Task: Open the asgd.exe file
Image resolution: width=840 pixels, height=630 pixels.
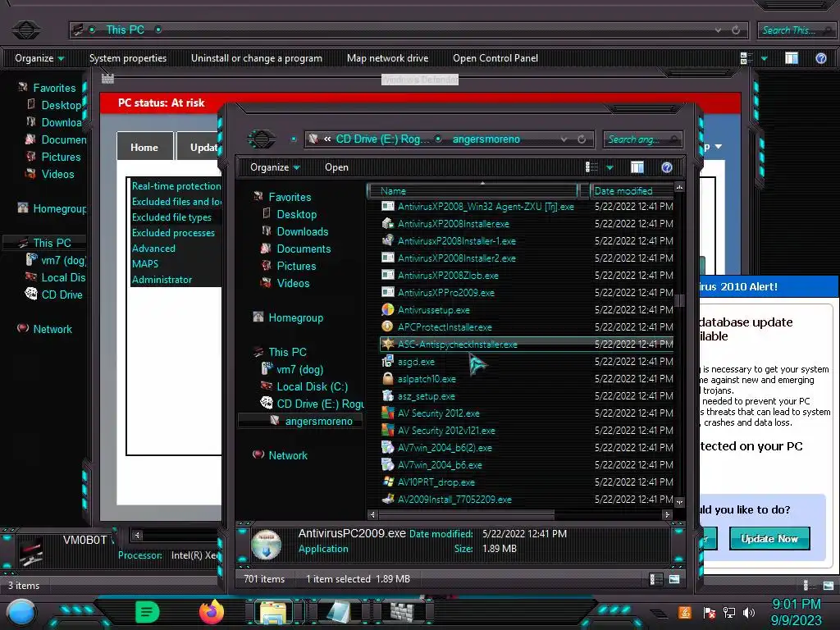Action: coord(416,362)
